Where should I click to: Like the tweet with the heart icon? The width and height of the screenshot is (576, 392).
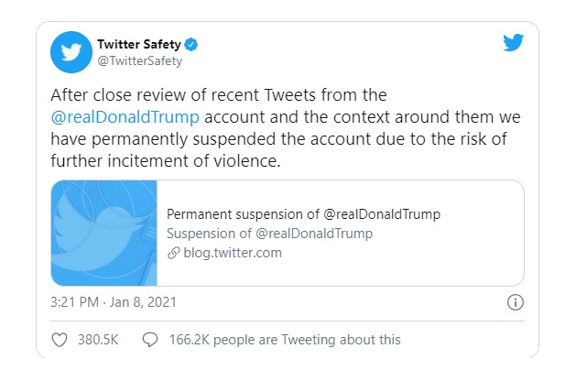coord(60,340)
